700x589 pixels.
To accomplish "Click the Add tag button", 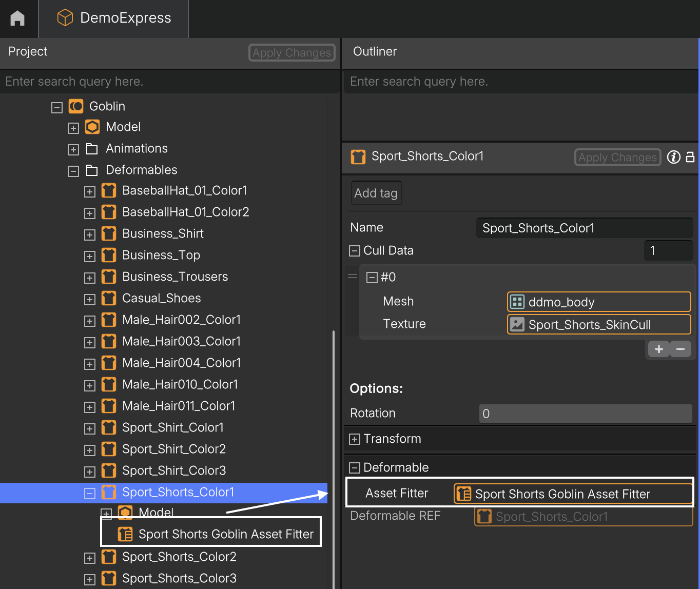I will [376, 193].
